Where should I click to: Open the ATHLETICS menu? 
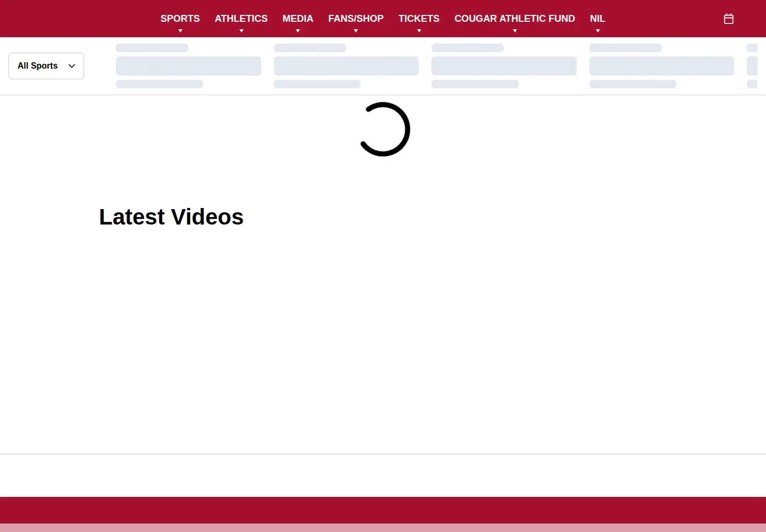point(241,19)
